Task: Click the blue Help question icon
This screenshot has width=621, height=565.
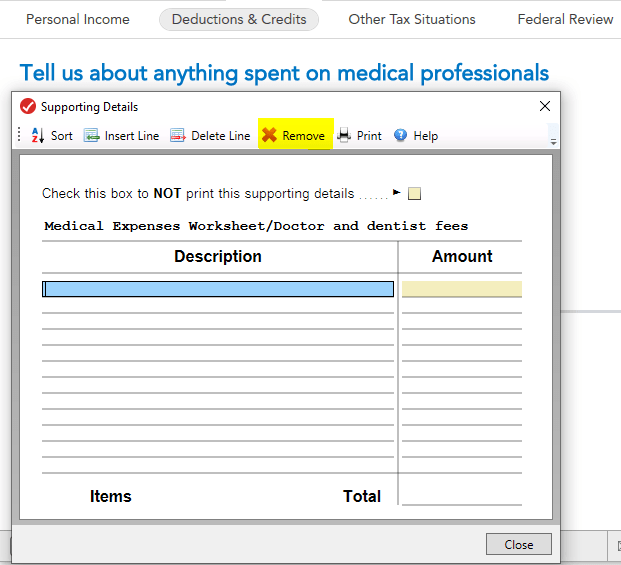Action: [x=400, y=135]
